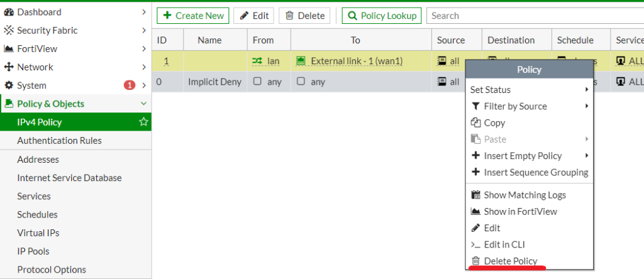Expand the Network chevron

pos(144,67)
